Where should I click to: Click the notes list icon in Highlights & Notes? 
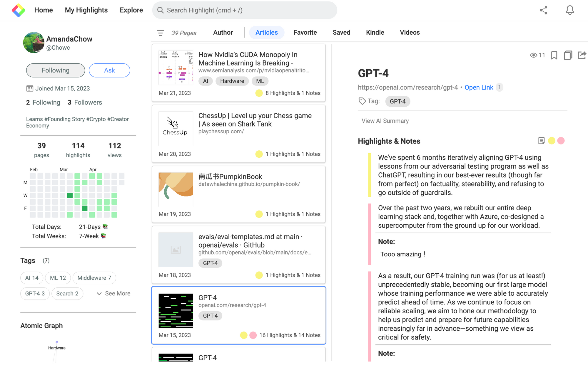tap(541, 141)
